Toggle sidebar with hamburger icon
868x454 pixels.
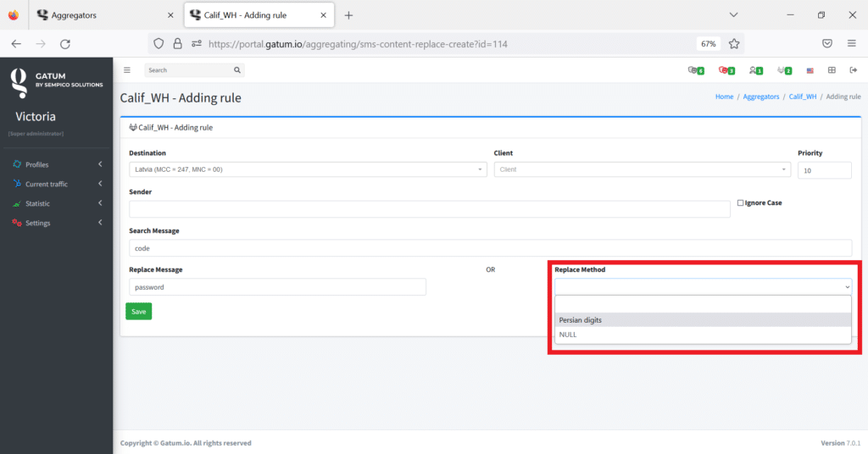point(127,69)
